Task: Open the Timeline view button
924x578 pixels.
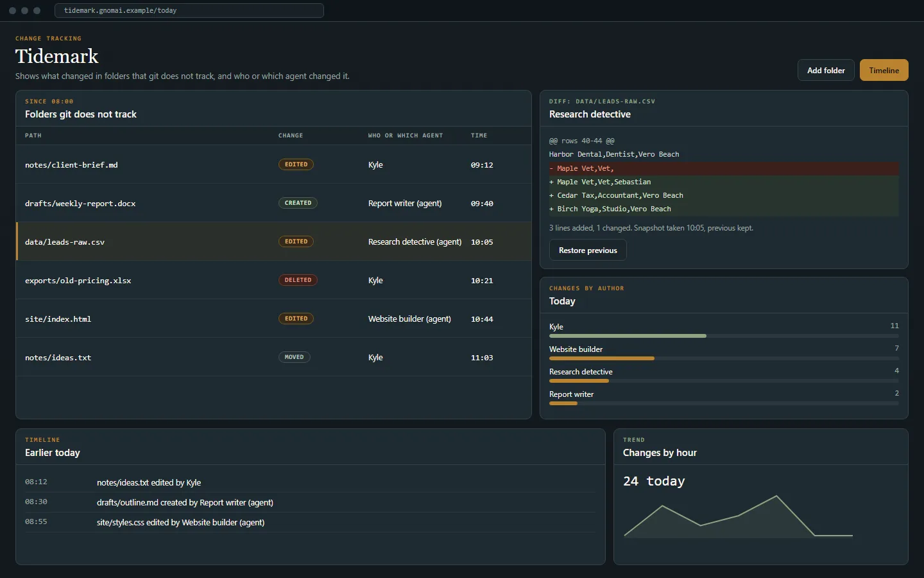Action: pos(884,70)
